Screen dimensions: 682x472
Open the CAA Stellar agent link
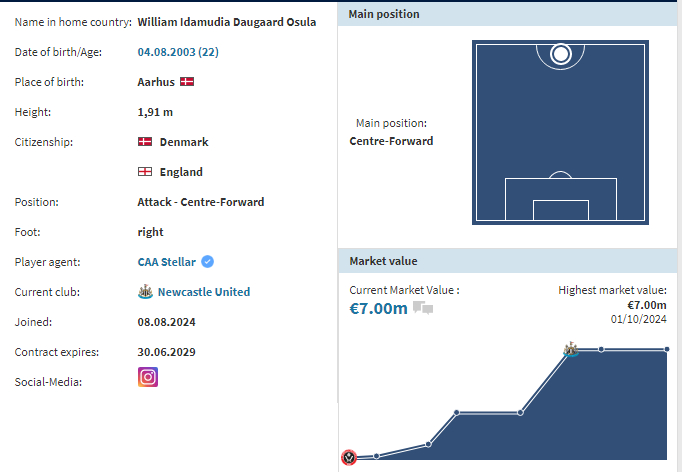point(167,262)
